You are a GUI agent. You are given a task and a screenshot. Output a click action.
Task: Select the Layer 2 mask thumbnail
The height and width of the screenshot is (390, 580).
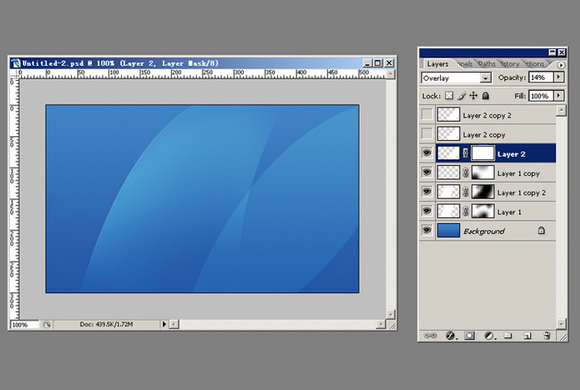click(x=483, y=153)
